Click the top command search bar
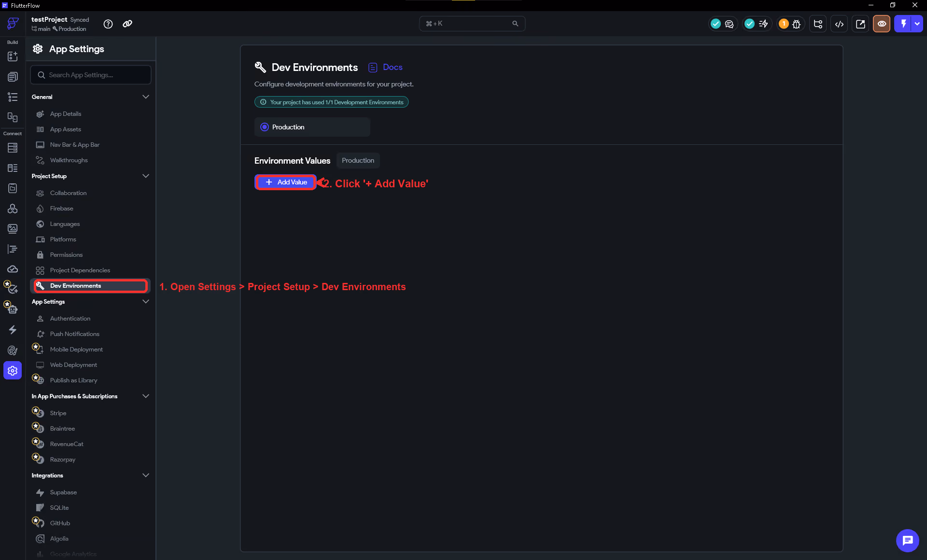927x560 pixels. pyautogui.click(x=472, y=24)
